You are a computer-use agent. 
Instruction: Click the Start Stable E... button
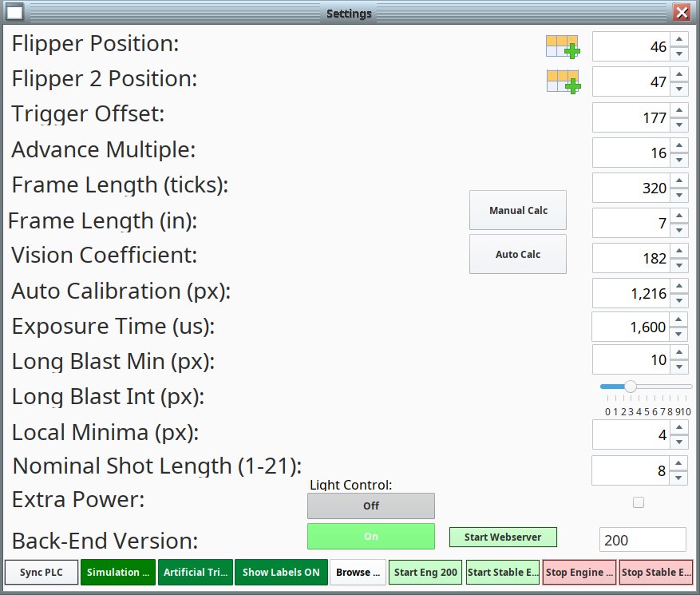[x=503, y=572]
